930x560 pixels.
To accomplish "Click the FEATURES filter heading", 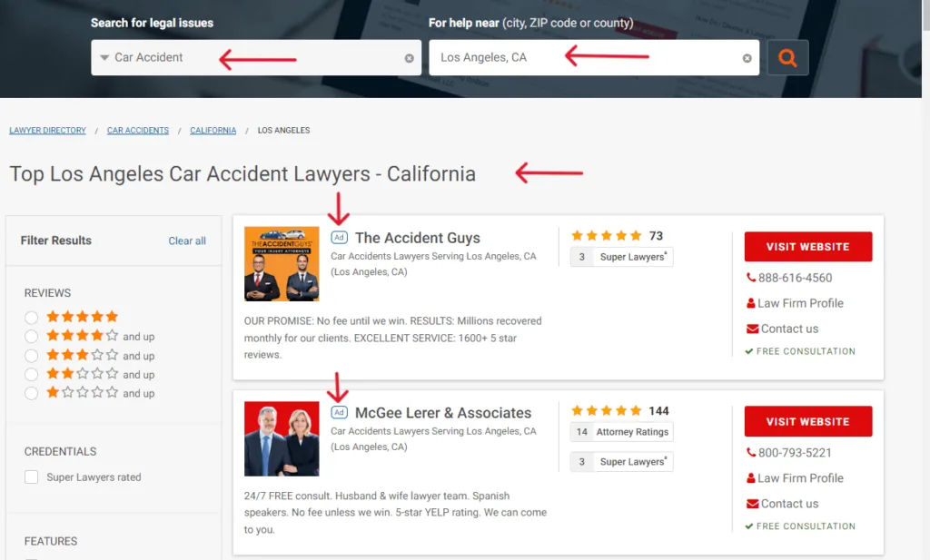I will (51, 541).
